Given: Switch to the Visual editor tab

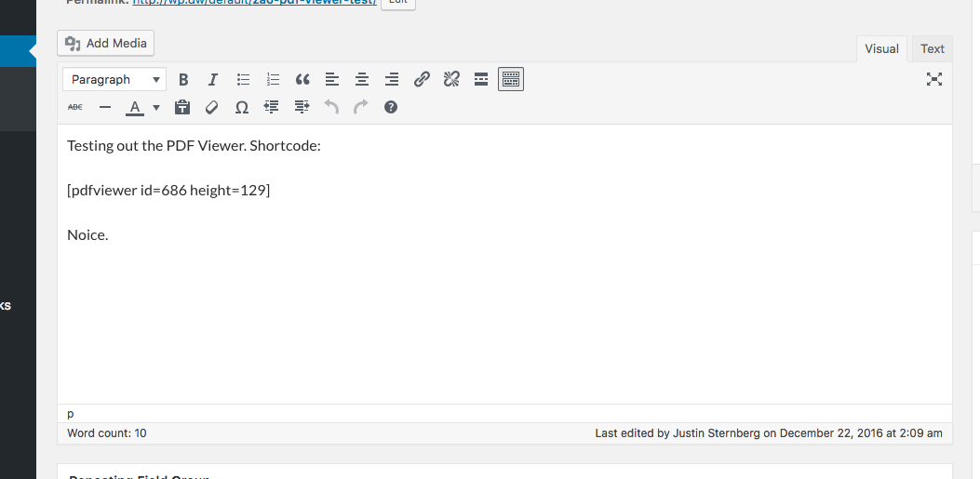Looking at the screenshot, I should 881,48.
